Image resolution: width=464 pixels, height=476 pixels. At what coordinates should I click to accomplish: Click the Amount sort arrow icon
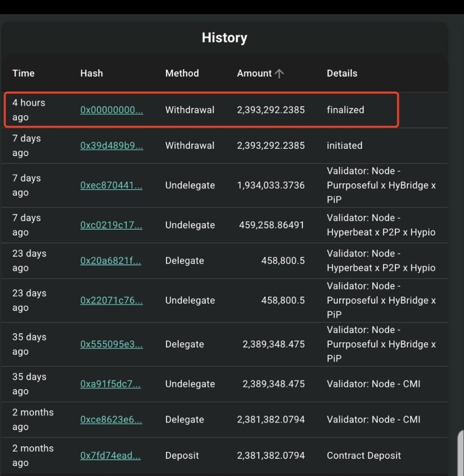point(279,73)
